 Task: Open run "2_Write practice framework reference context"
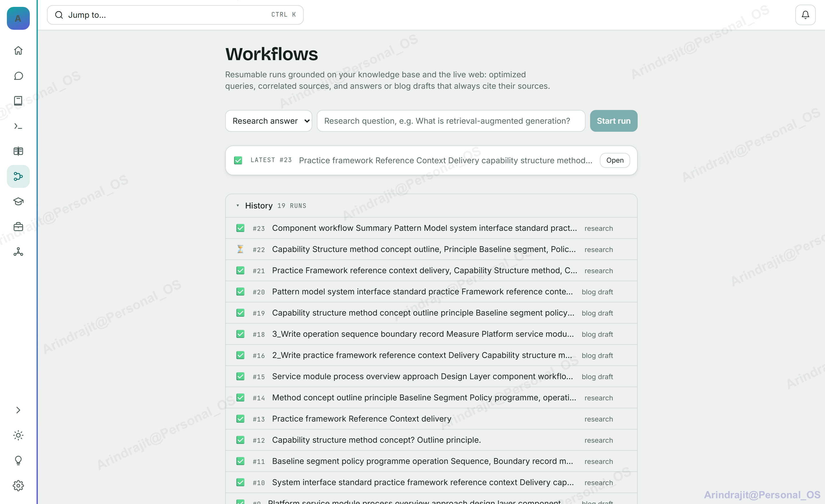tap(431, 355)
